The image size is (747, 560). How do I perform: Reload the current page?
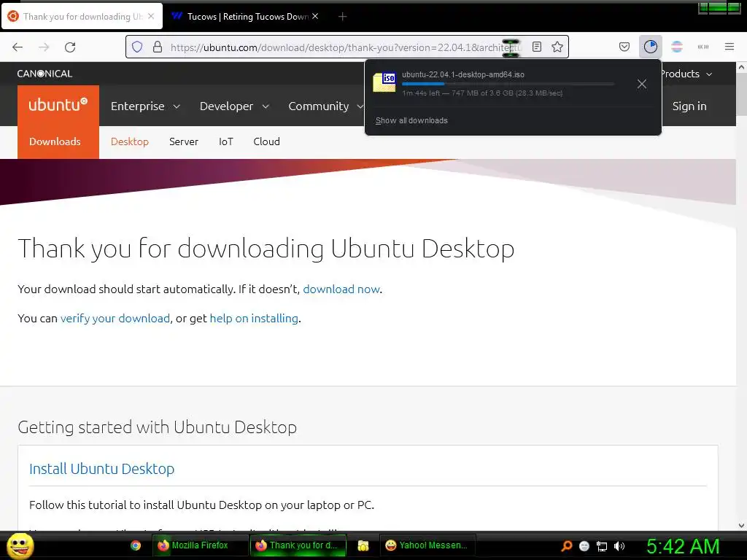click(x=70, y=47)
